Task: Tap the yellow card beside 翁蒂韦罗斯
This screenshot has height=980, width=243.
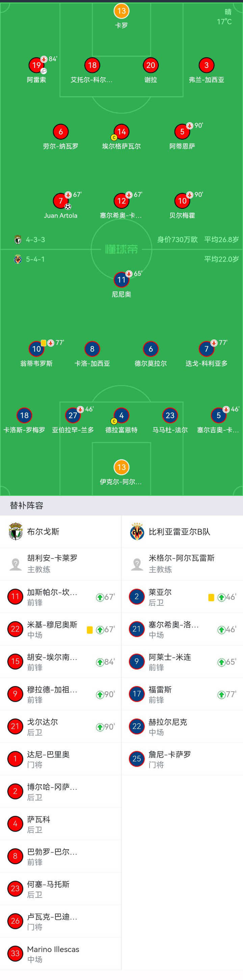Action: (44, 343)
